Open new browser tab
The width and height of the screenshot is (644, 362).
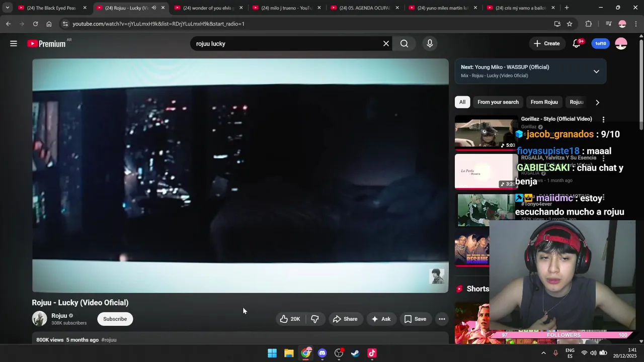tap(567, 8)
